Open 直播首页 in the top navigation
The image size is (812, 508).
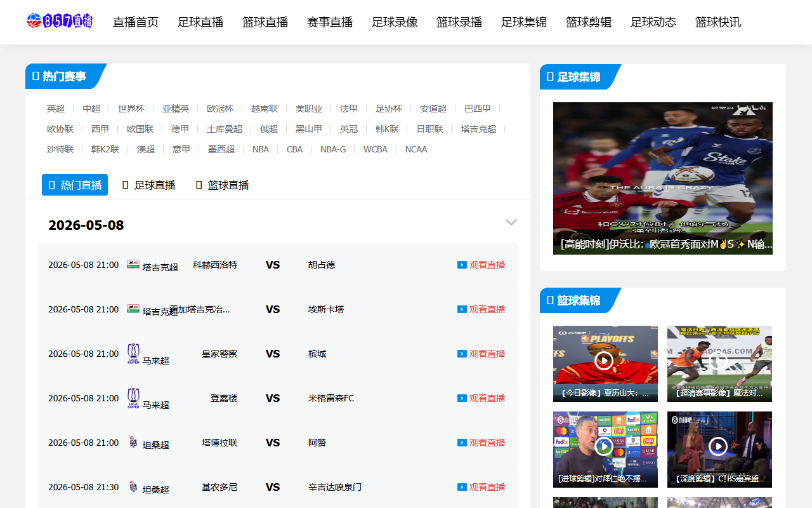pyautogui.click(x=136, y=22)
